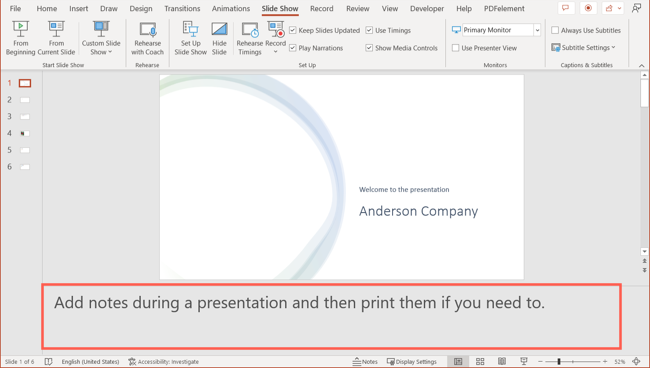Toggle Keep Slides Updated checkbox
This screenshot has height=368, width=650.
(293, 30)
